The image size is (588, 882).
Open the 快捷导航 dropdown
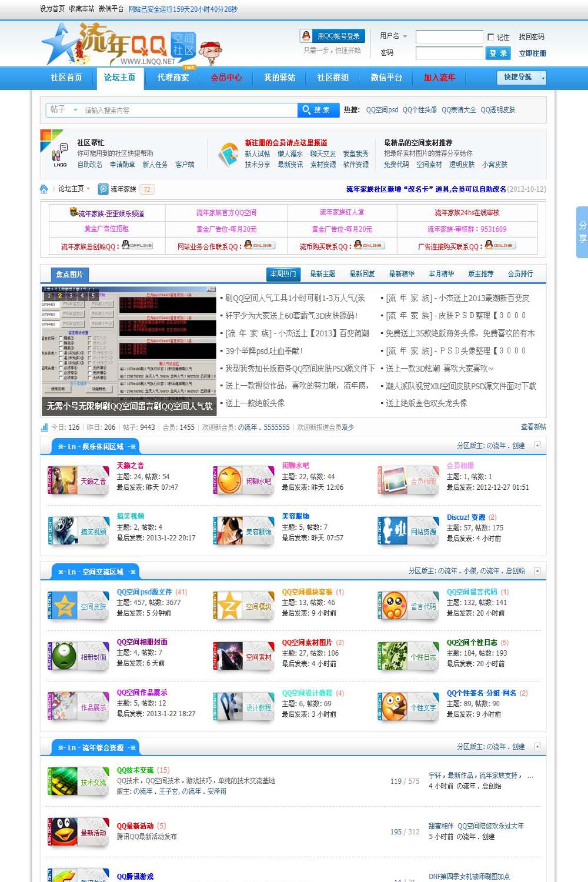[522, 77]
